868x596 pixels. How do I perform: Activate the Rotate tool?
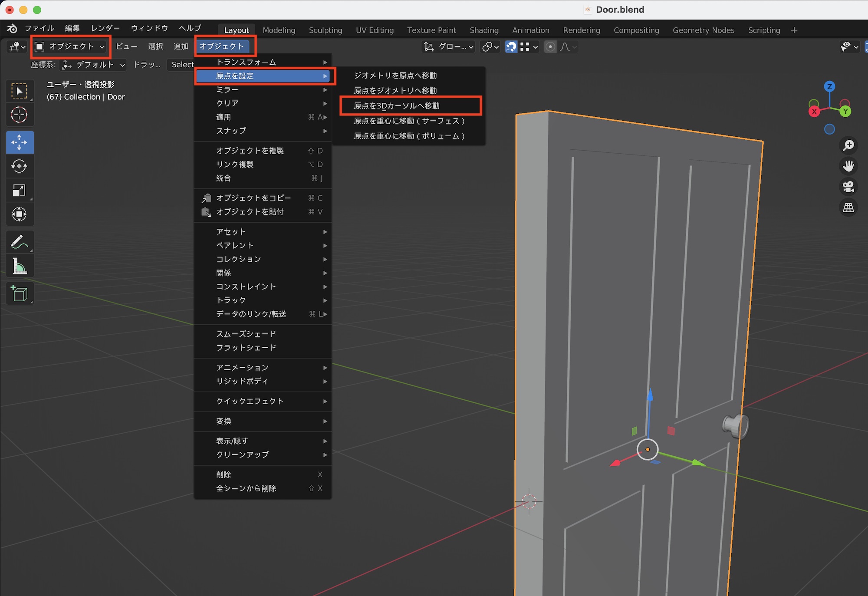tap(19, 166)
